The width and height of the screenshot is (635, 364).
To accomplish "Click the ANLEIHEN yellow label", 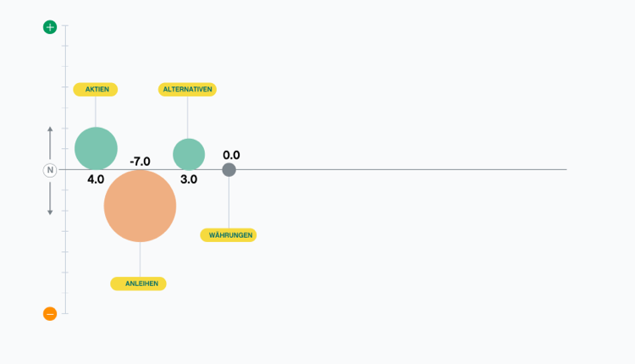I will pyautogui.click(x=139, y=284).
